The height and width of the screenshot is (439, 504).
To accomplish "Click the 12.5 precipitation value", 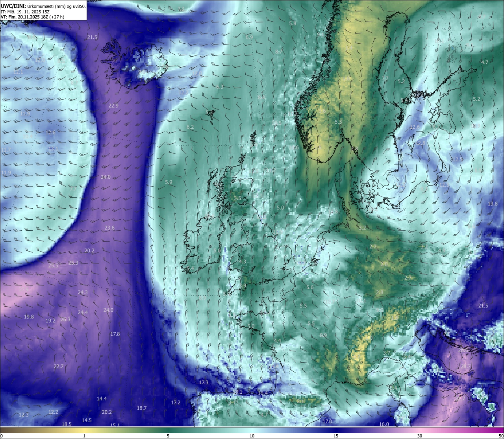I will (458, 159).
